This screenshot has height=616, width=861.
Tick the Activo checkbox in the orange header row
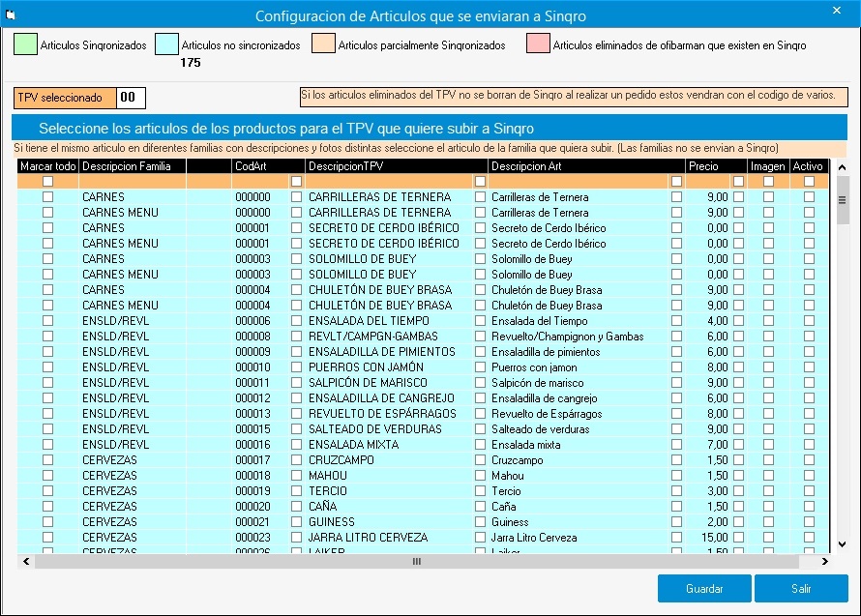pos(809,181)
